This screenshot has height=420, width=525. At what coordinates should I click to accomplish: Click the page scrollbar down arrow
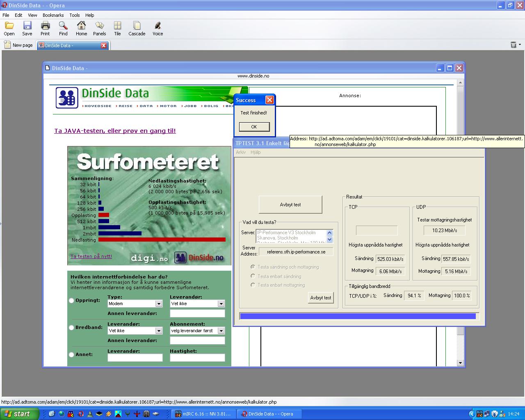click(460, 363)
